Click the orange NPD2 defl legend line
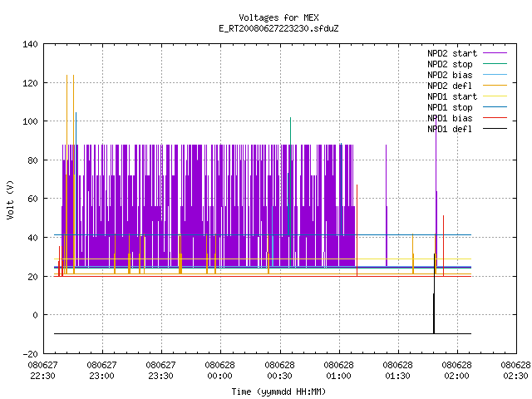The height and width of the screenshot is (399, 532). (495, 86)
